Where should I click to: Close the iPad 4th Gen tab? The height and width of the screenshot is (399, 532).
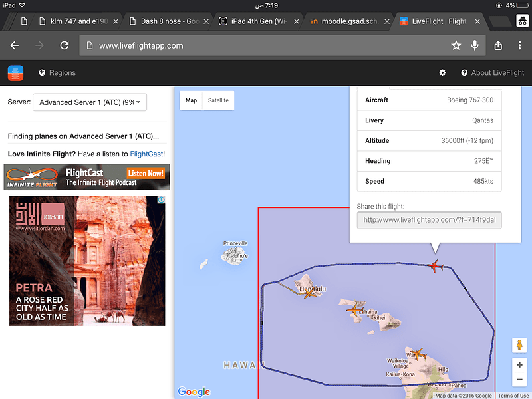pyautogui.click(x=296, y=21)
